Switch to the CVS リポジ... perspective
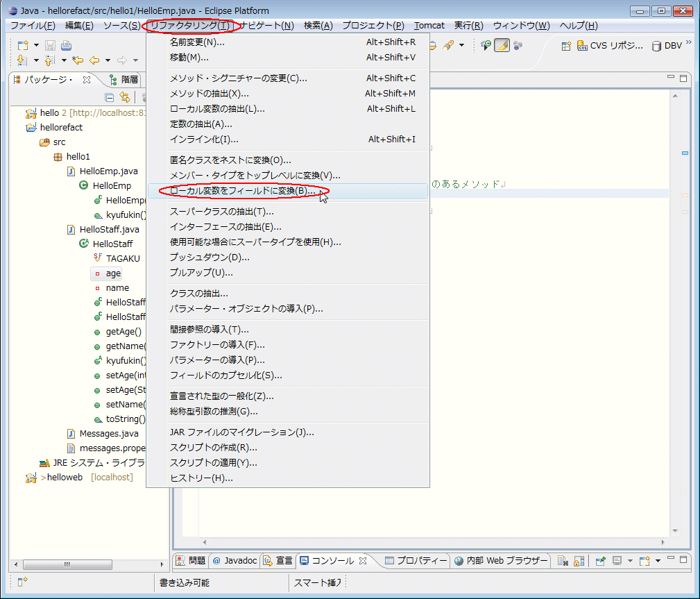 [610, 46]
